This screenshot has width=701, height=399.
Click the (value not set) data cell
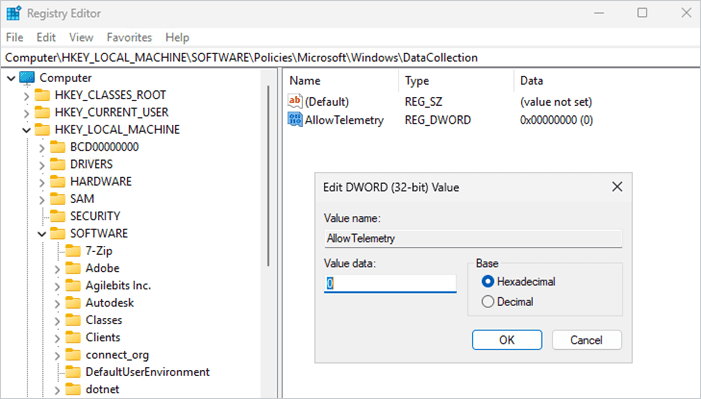(x=556, y=102)
